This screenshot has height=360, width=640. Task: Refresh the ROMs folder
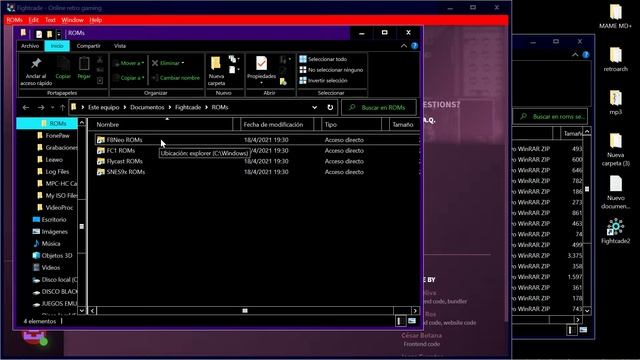[x=330, y=107]
